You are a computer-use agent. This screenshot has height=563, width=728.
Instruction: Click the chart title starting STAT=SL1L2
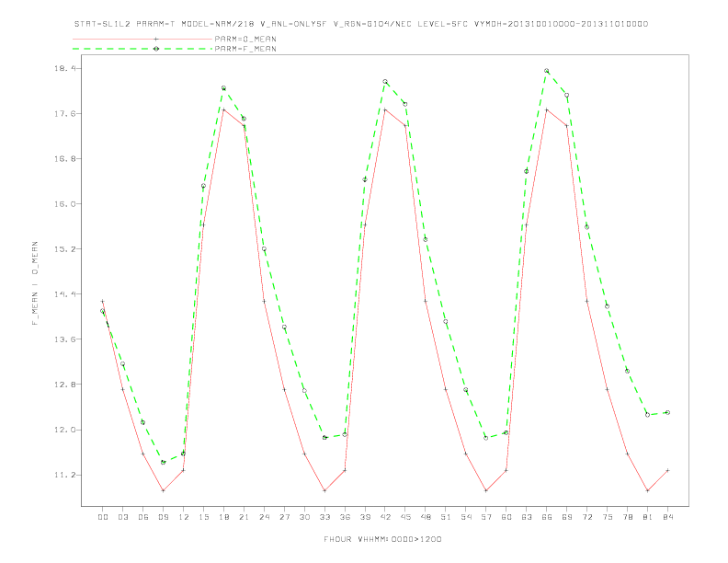pos(361,24)
